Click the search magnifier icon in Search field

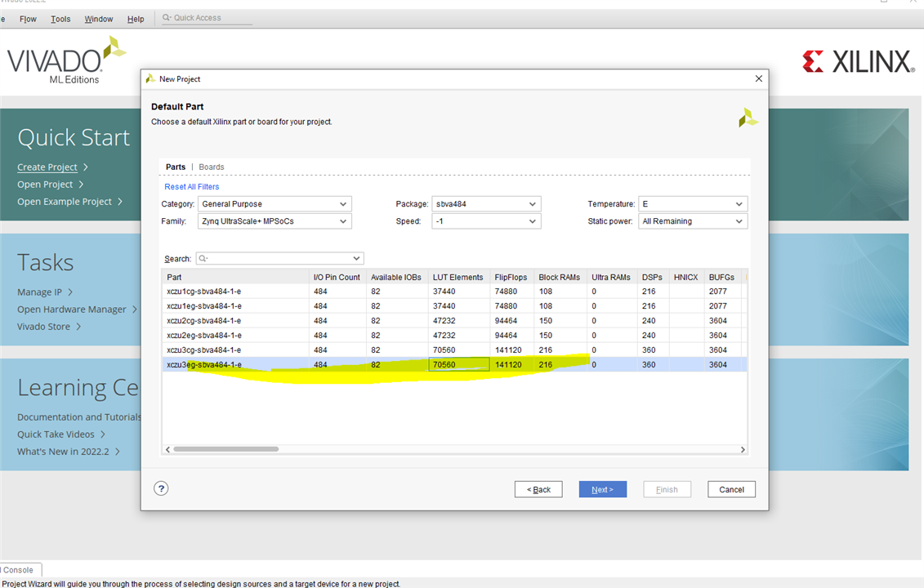202,259
